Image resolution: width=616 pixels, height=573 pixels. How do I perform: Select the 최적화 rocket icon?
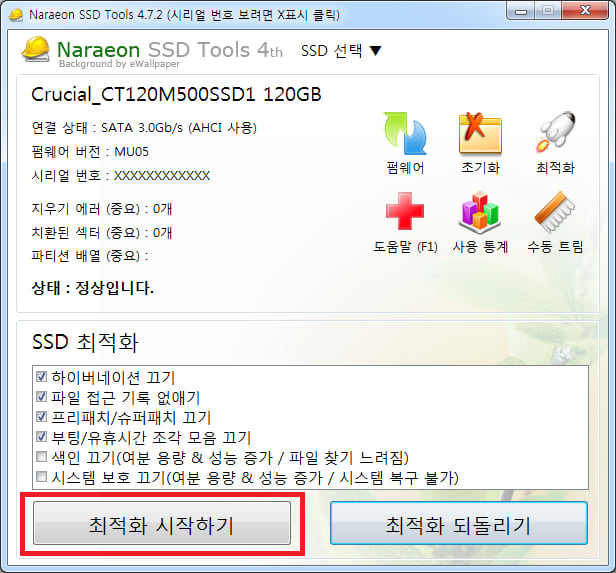coord(556,132)
